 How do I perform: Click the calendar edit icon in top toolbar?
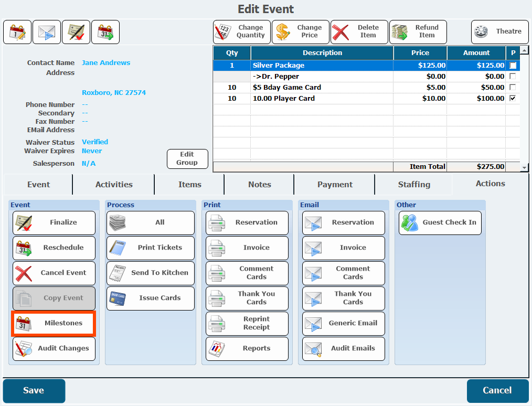pos(17,32)
